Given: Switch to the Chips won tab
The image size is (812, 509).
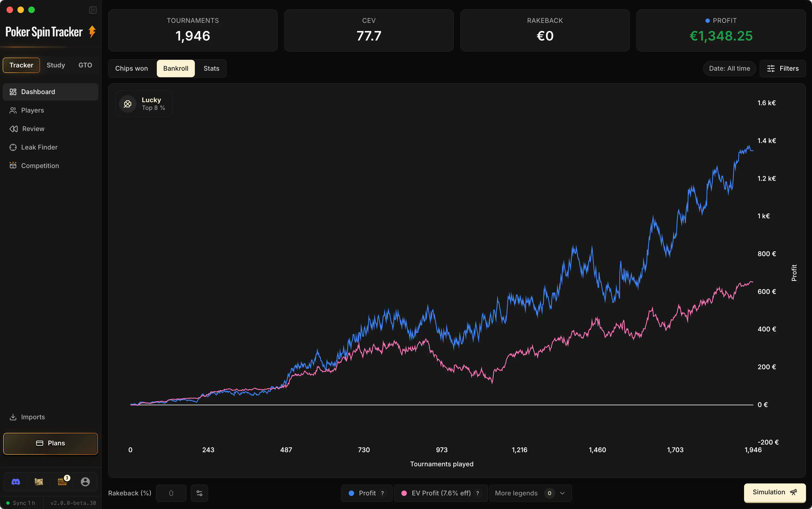Looking at the screenshot, I should point(132,69).
